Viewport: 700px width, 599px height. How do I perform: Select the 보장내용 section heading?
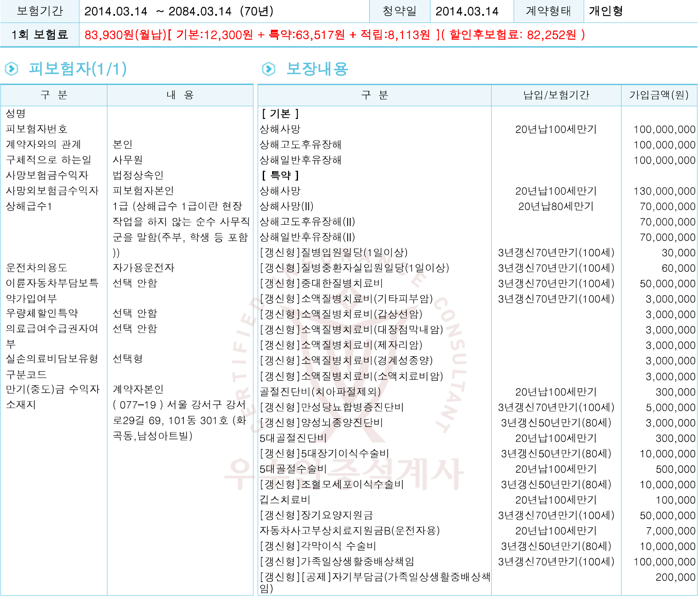(x=317, y=69)
